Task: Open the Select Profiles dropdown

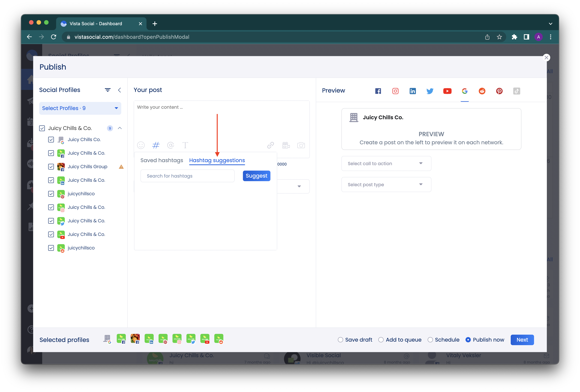Action: click(x=80, y=108)
